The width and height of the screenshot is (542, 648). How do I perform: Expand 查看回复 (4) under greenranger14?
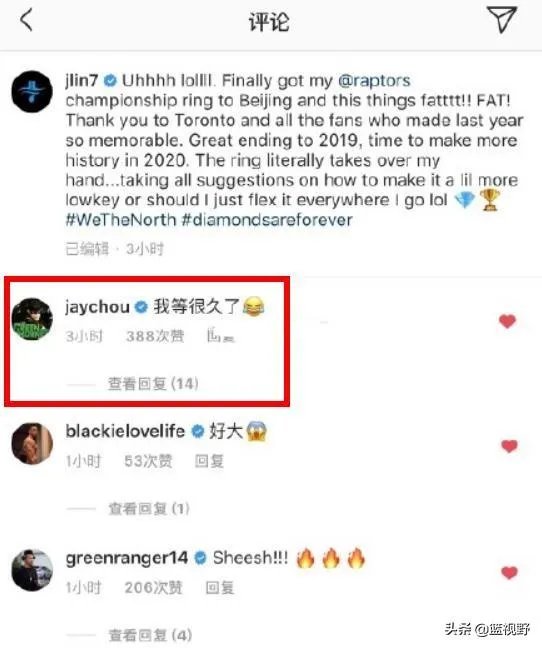tap(150, 635)
